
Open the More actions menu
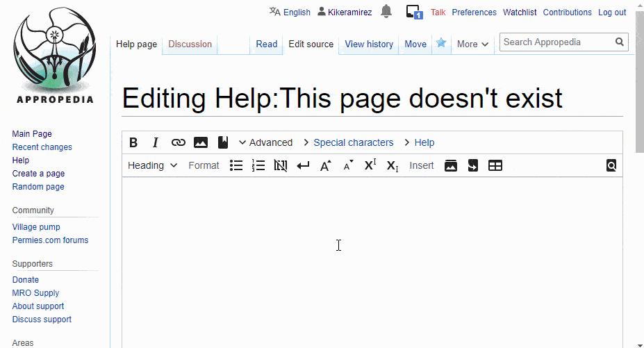point(472,44)
